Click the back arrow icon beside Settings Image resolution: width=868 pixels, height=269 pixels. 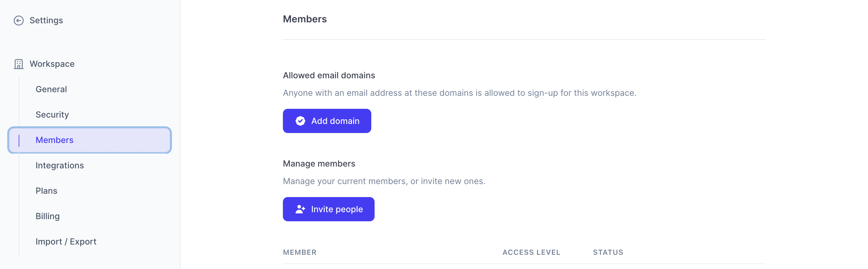point(18,21)
